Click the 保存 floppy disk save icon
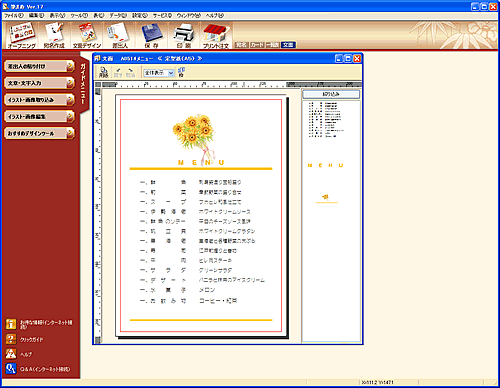The height and width of the screenshot is (388, 500). click(152, 35)
